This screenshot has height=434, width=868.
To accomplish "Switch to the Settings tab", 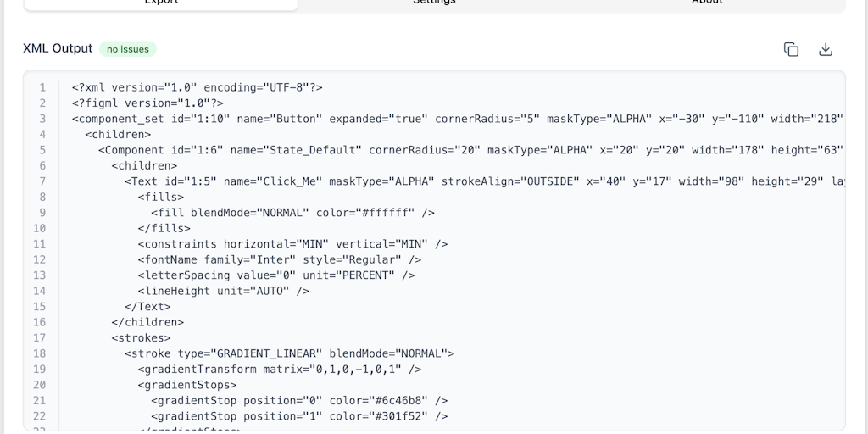I will pos(434,3).
